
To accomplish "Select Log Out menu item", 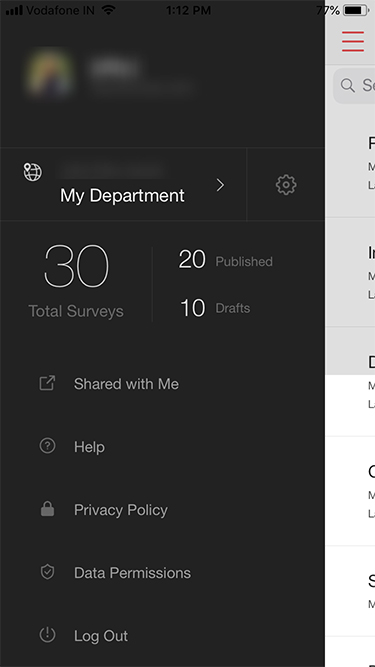I will click(x=101, y=636).
